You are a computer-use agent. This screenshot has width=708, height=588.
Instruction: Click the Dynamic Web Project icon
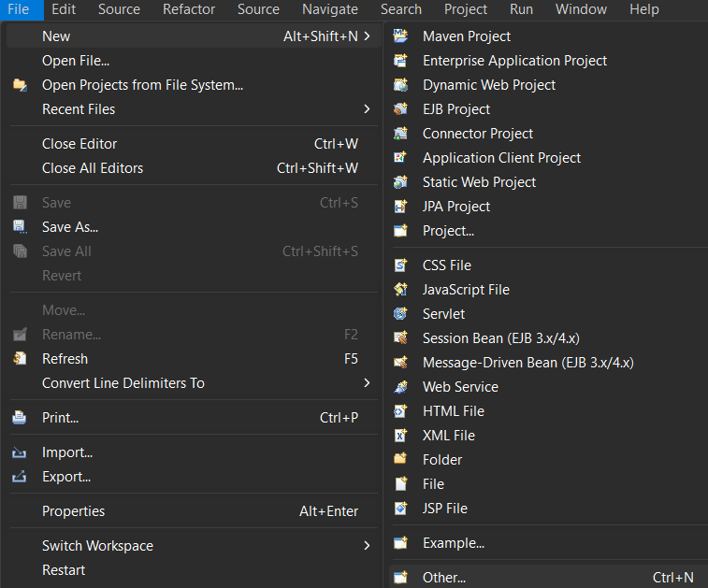401,85
